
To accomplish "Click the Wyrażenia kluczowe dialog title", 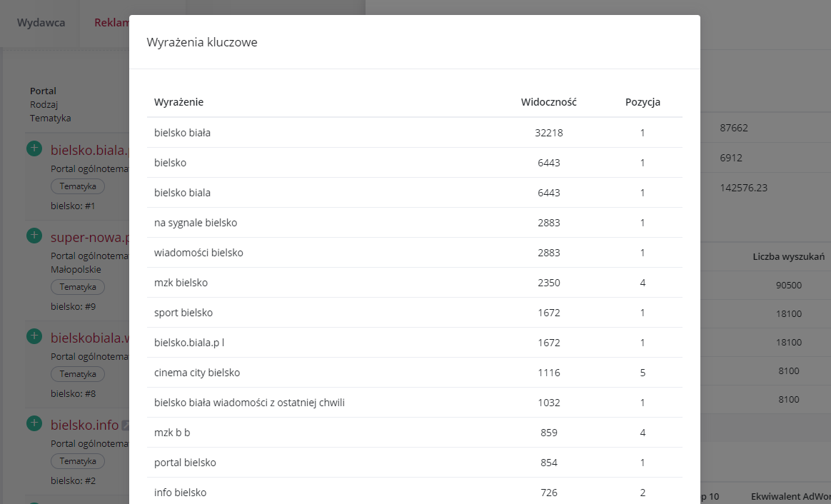I will point(202,42).
